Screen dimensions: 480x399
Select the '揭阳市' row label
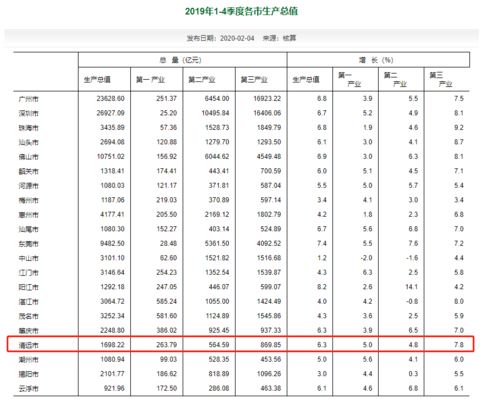(x=29, y=374)
